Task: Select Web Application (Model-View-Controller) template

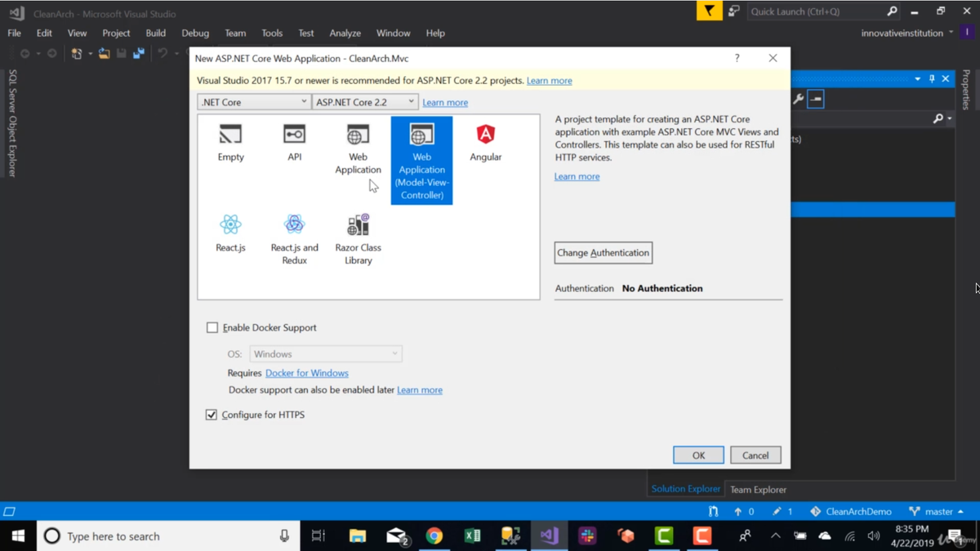Action: [x=421, y=160]
